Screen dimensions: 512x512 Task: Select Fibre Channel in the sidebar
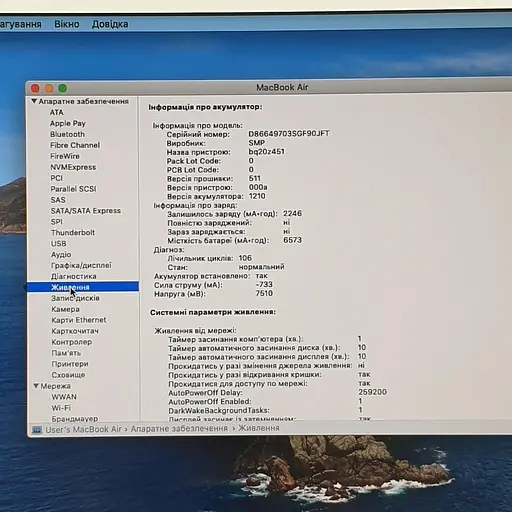(x=75, y=145)
